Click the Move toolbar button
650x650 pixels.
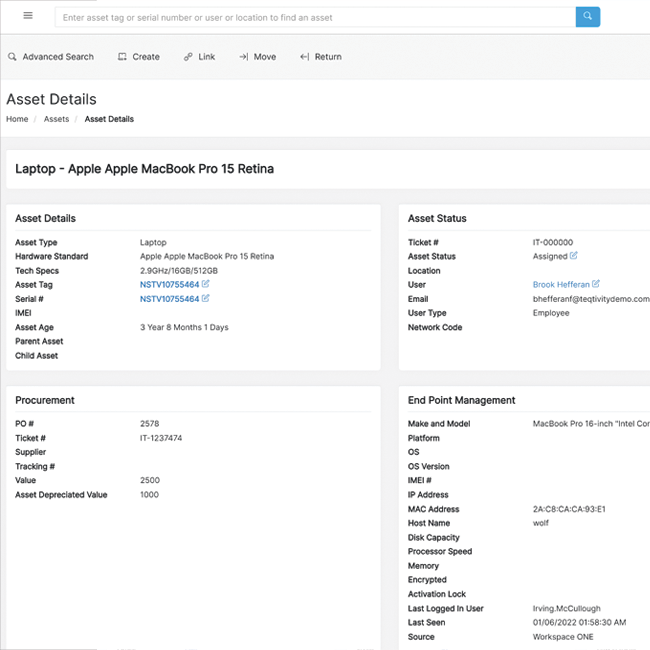257,57
